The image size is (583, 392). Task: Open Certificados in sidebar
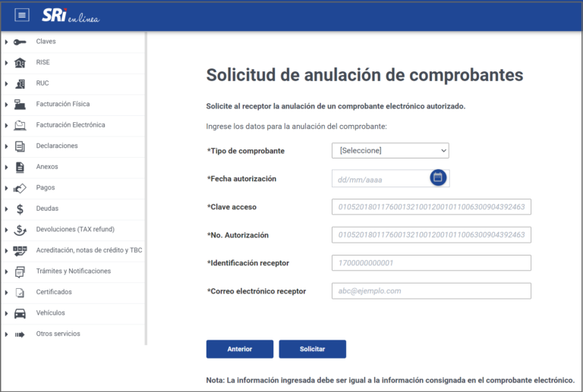point(54,292)
